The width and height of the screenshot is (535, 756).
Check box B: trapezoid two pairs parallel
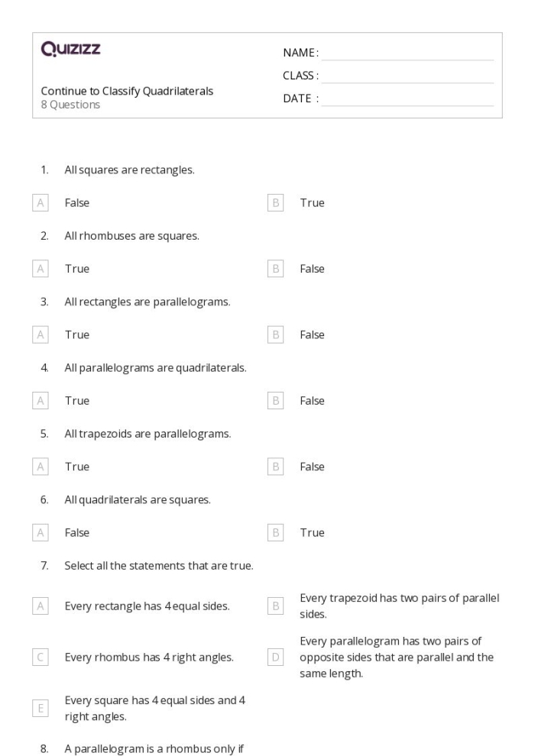(275, 606)
